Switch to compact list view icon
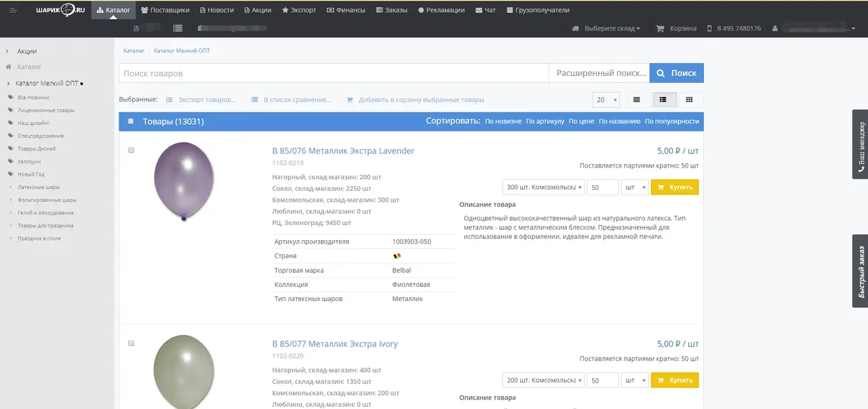 [637, 100]
